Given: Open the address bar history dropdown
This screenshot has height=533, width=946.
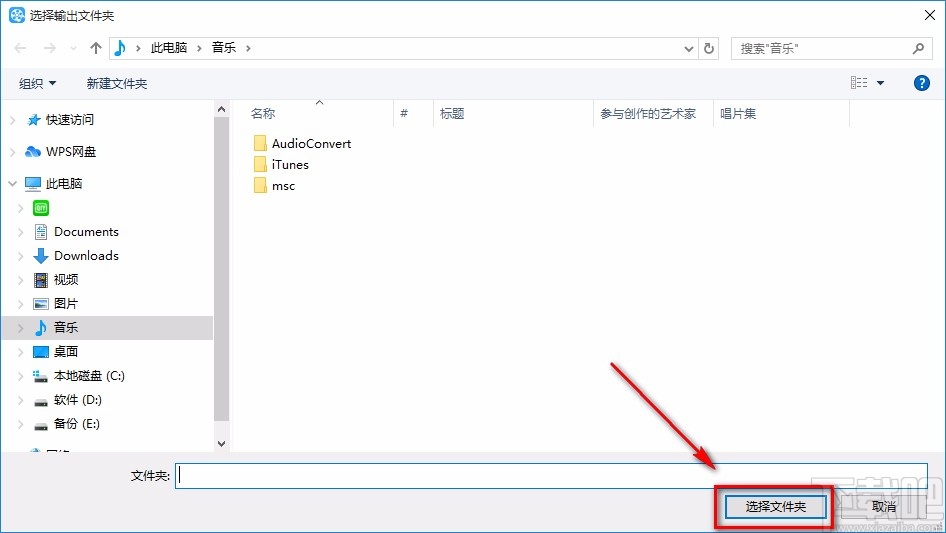Looking at the screenshot, I should (x=688, y=49).
